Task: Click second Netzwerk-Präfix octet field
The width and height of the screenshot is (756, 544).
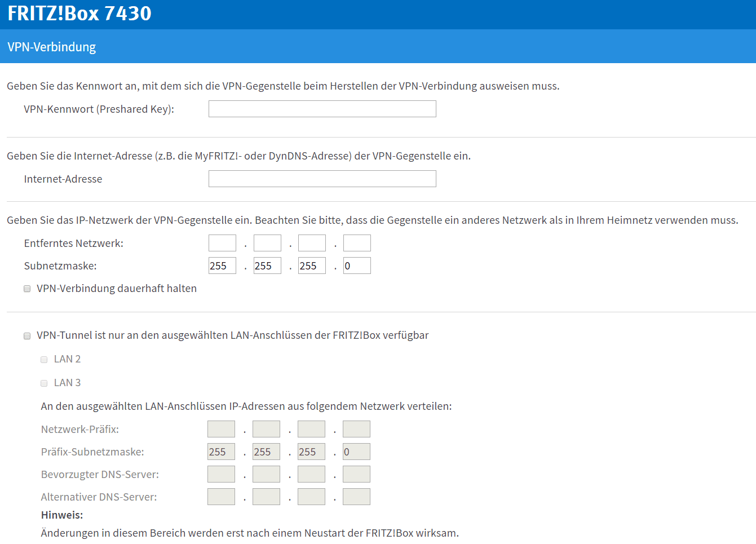Action: coord(266,429)
